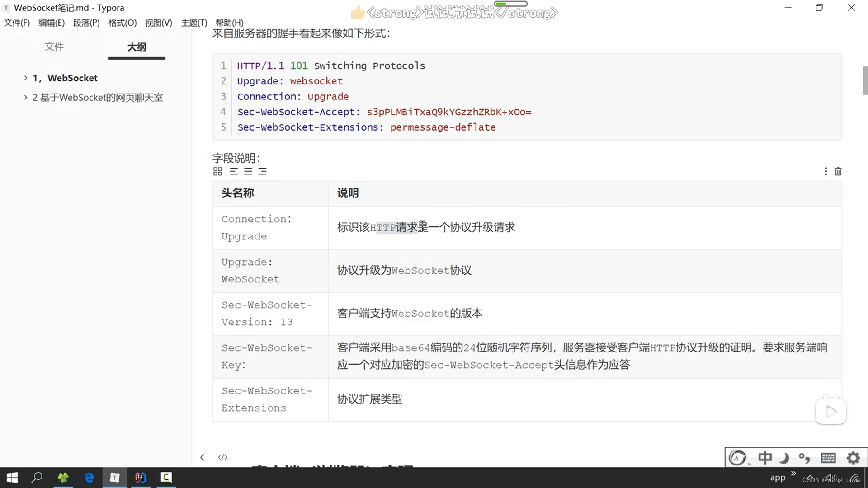Delete the table using the trash icon

point(838,171)
